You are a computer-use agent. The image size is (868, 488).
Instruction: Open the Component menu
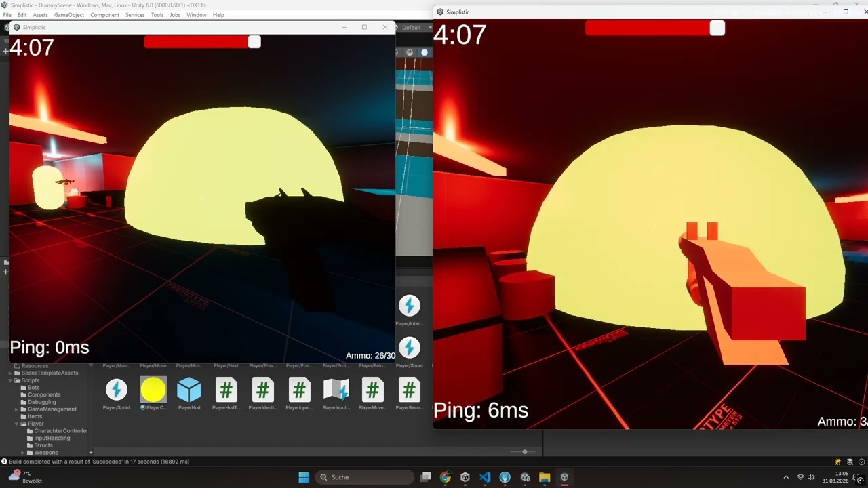coord(104,15)
